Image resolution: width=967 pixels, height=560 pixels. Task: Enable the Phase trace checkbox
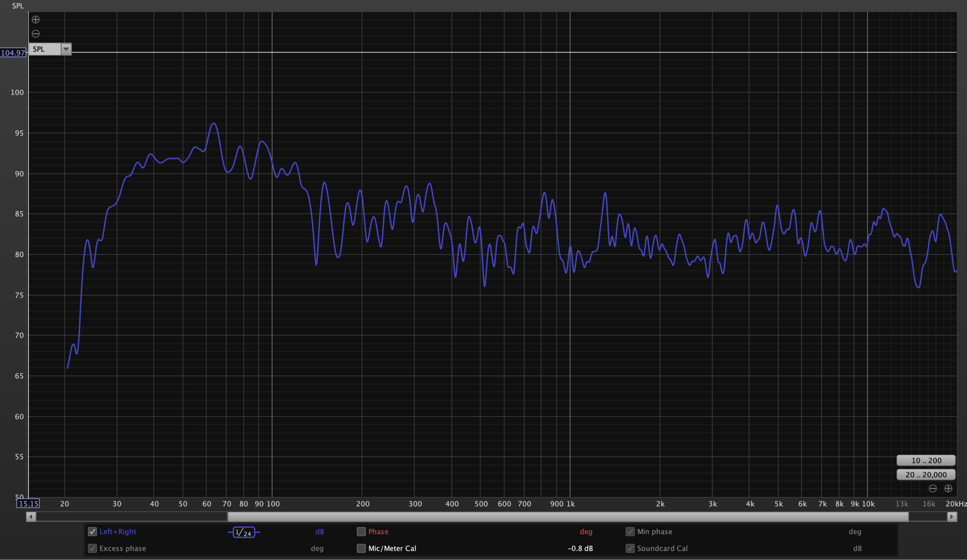coord(361,531)
